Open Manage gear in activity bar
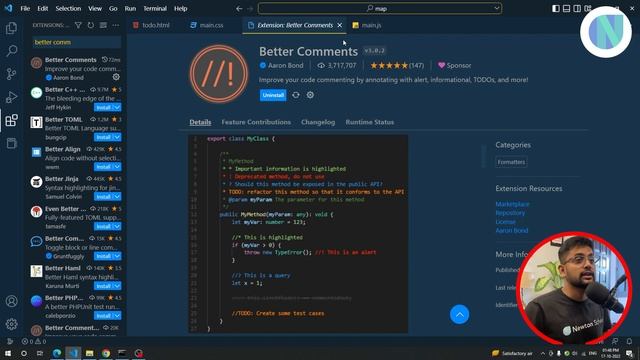The image size is (640, 360). (x=11, y=324)
